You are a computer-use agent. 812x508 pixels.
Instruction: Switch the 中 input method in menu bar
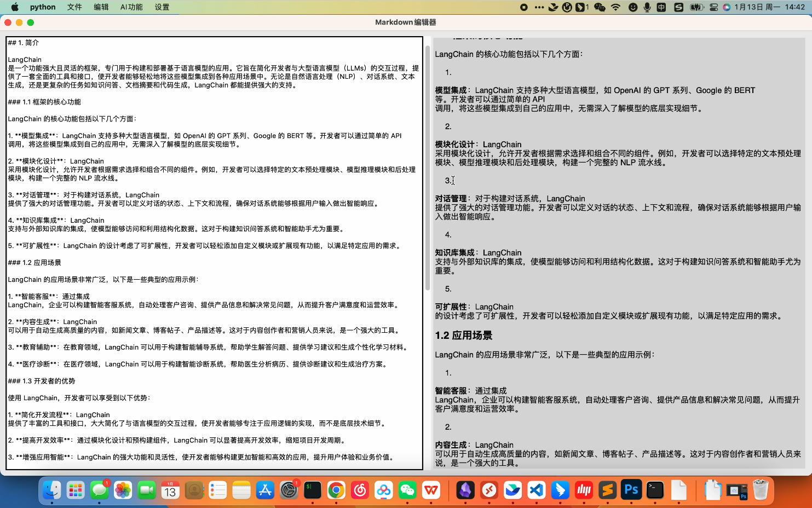point(661,7)
